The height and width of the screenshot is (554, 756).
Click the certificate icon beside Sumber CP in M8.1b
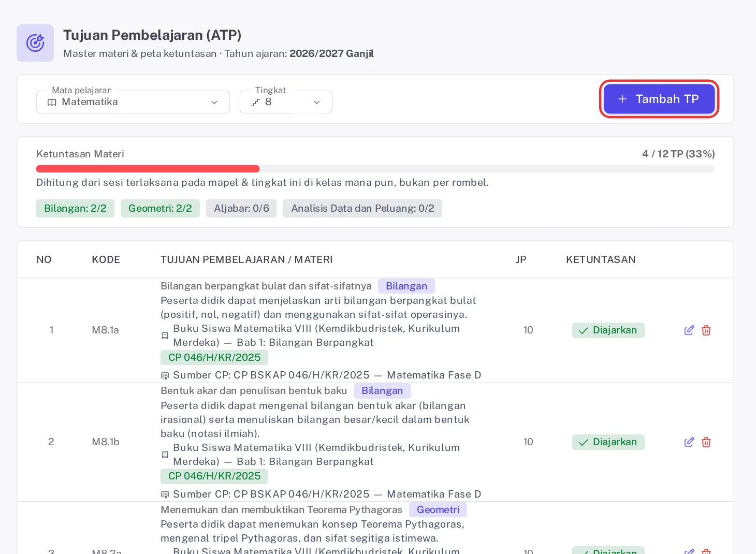(x=165, y=494)
